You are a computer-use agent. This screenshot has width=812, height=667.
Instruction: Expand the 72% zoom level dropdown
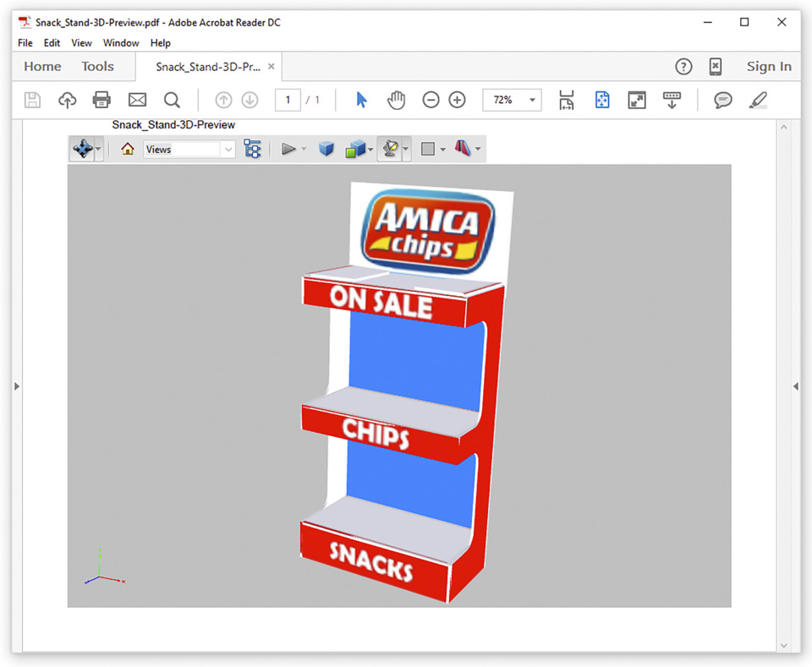click(532, 100)
